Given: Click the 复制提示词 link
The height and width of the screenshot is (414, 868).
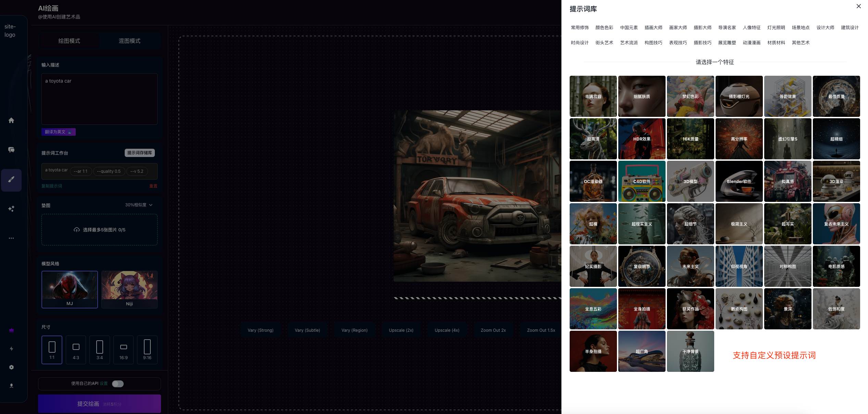Looking at the screenshot, I should point(52,186).
